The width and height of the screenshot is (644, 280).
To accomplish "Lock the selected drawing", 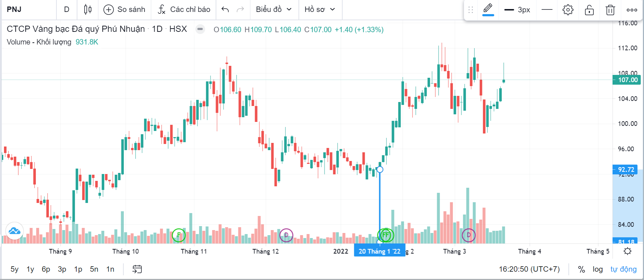I will [x=589, y=10].
